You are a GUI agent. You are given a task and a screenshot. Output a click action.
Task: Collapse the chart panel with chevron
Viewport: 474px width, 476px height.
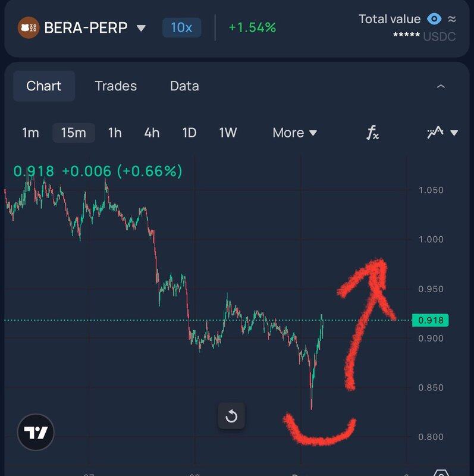[x=441, y=86]
